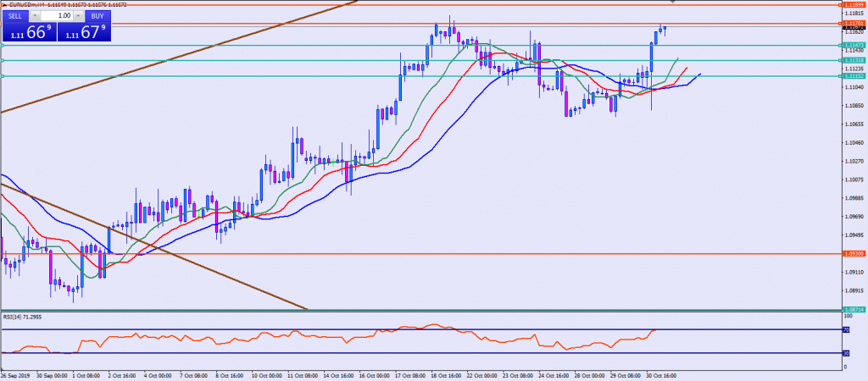Increase trade volume with the up arrow
The image size is (868, 381).
(x=78, y=15)
